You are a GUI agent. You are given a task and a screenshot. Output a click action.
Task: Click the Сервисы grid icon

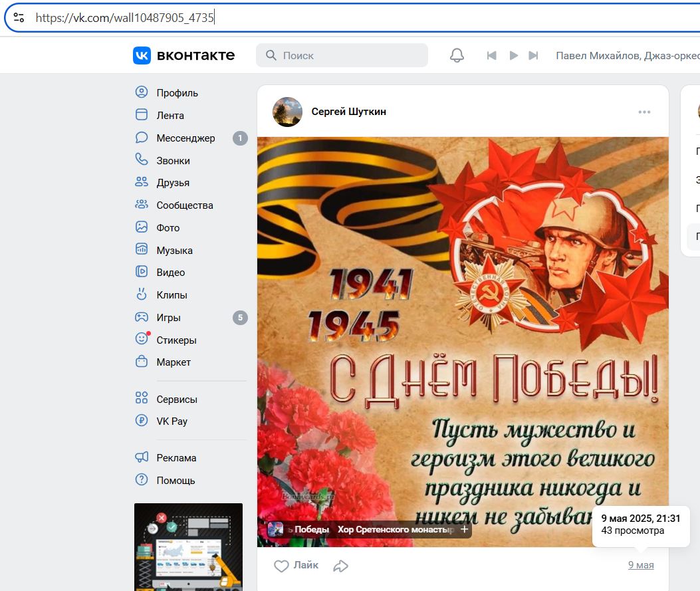pos(142,398)
